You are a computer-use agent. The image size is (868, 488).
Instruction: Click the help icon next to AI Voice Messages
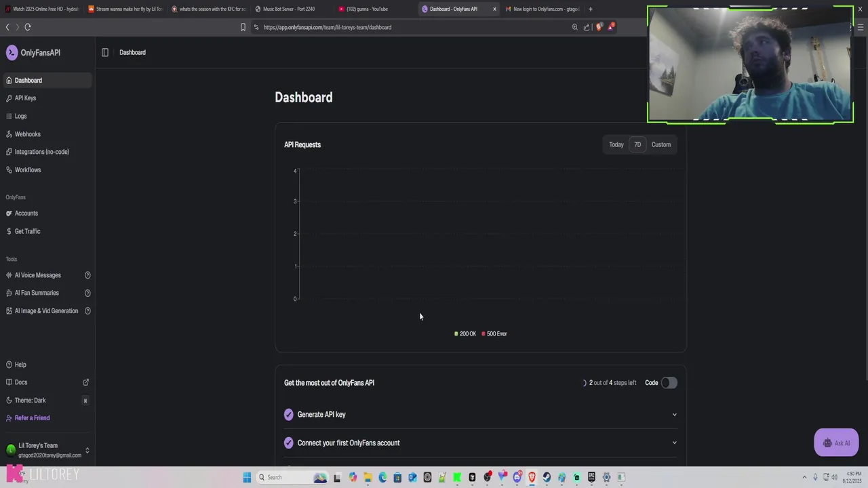[87, 275]
